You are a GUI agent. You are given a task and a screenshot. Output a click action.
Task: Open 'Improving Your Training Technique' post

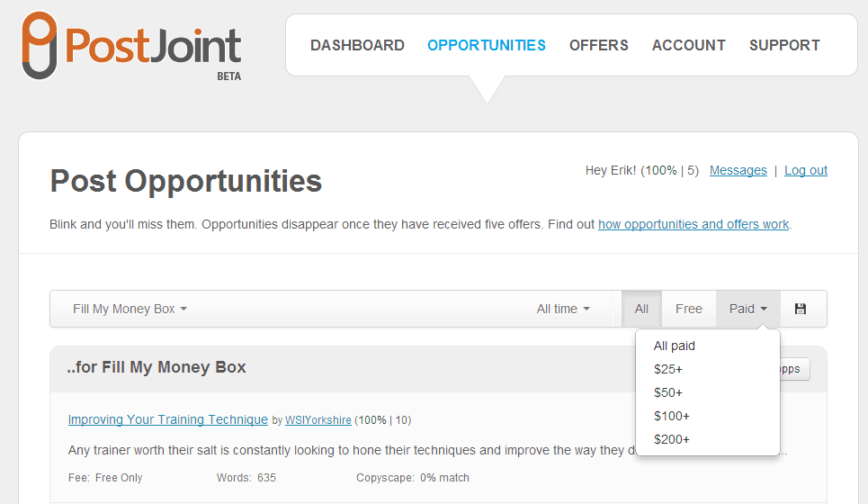point(167,419)
